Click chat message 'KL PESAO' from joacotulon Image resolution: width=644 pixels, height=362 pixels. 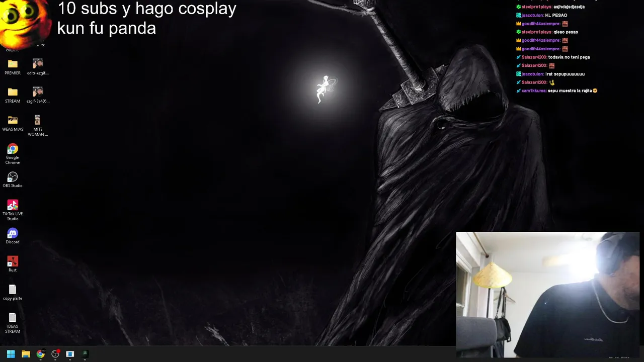click(556, 15)
